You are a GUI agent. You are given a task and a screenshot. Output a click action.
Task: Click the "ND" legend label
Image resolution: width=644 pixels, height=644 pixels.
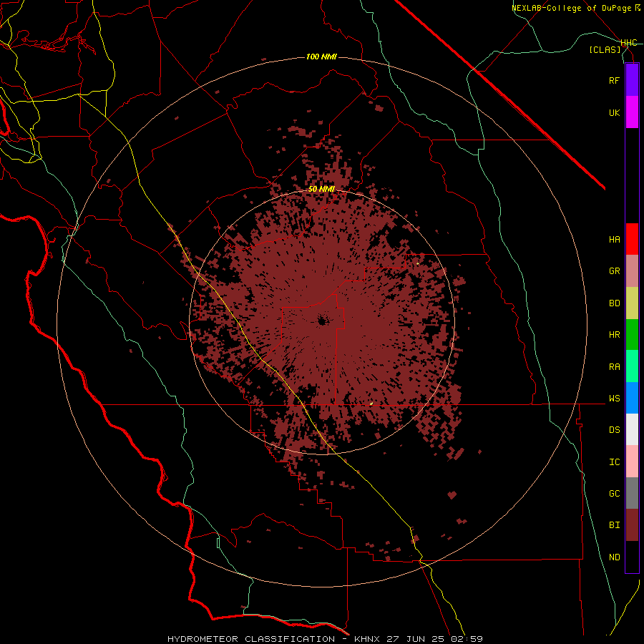pyautogui.click(x=614, y=557)
